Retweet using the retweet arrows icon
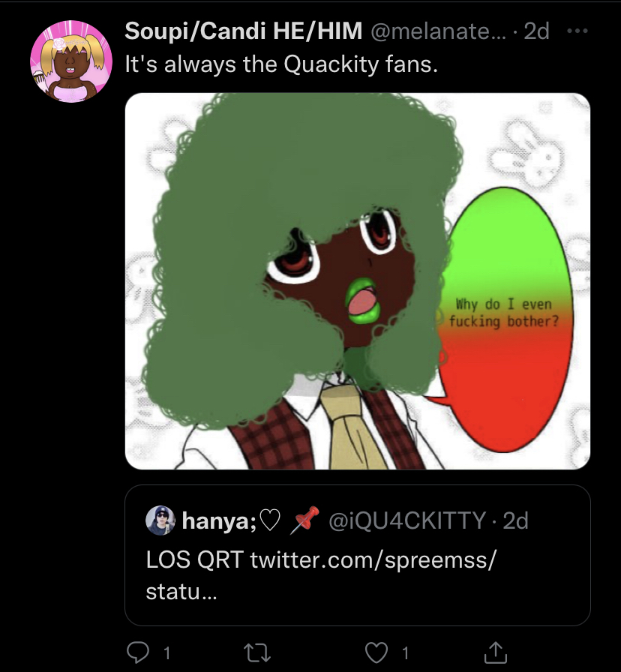Image resolution: width=621 pixels, height=672 pixels. [256, 652]
